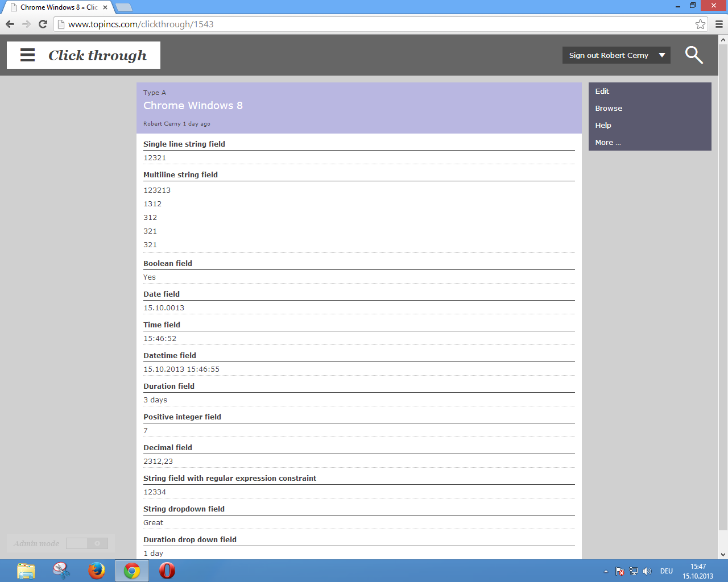Open Help from the sidebar menu
The width and height of the screenshot is (728, 582).
603,126
